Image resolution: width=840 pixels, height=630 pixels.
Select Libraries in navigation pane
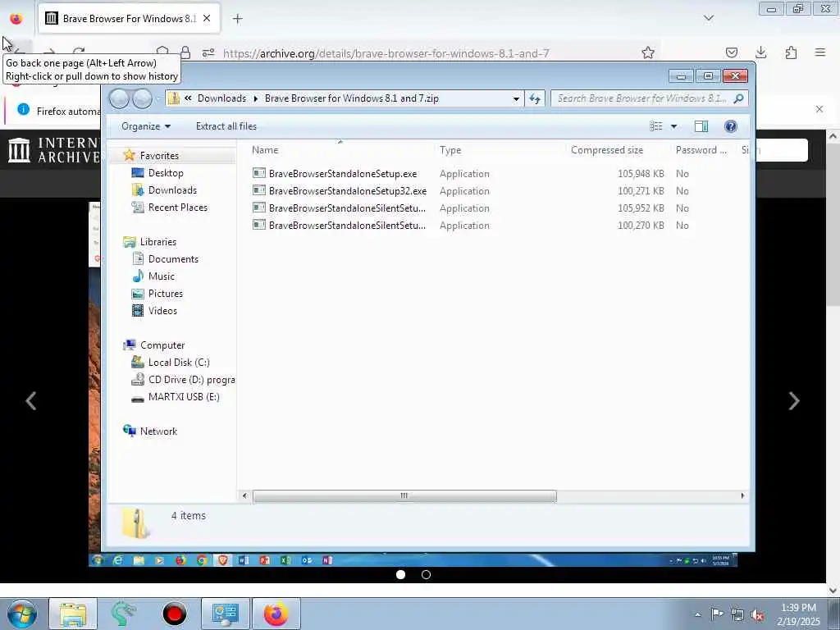[x=157, y=242]
